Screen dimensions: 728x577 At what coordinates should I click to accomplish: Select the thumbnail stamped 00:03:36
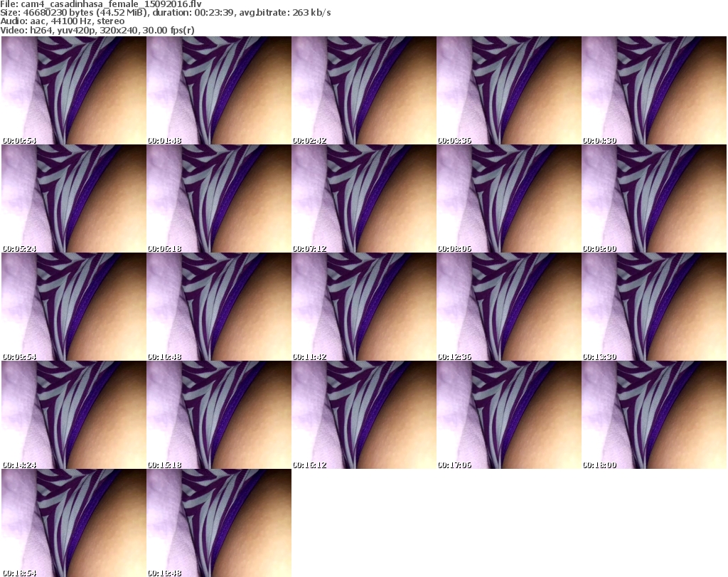pyautogui.click(x=509, y=90)
